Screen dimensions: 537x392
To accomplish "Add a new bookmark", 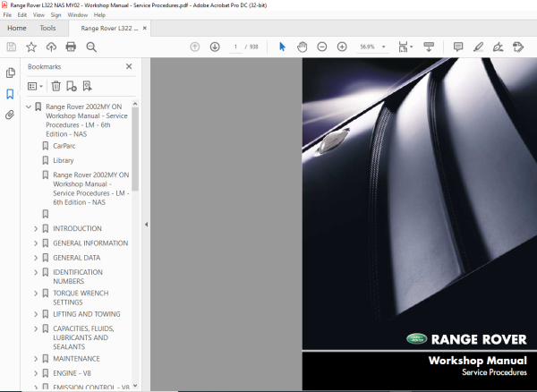I will click(72, 86).
